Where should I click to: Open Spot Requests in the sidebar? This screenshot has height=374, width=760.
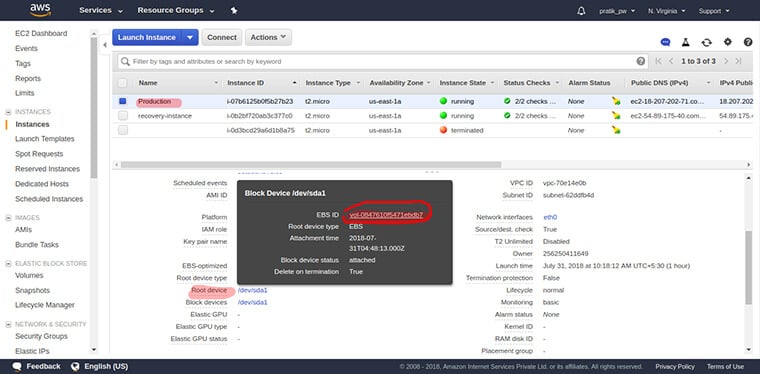(x=39, y=154)
